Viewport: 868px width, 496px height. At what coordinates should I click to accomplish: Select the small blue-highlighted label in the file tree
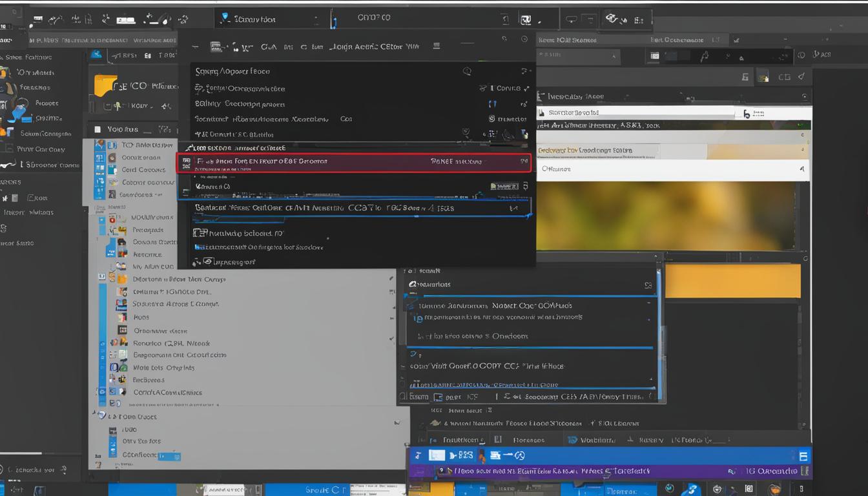tap(169, 456)
